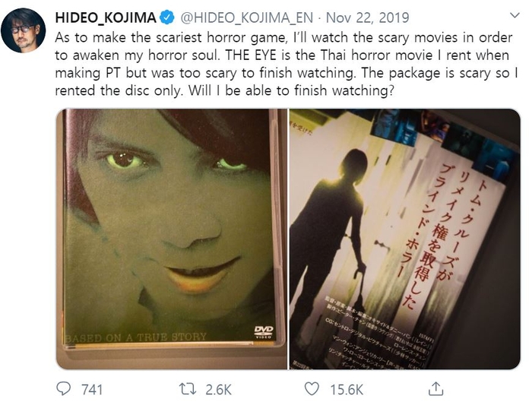Open the HIDEO_KOJIMA display name
This screenshot has width=532, height=402.
[106, 17]
